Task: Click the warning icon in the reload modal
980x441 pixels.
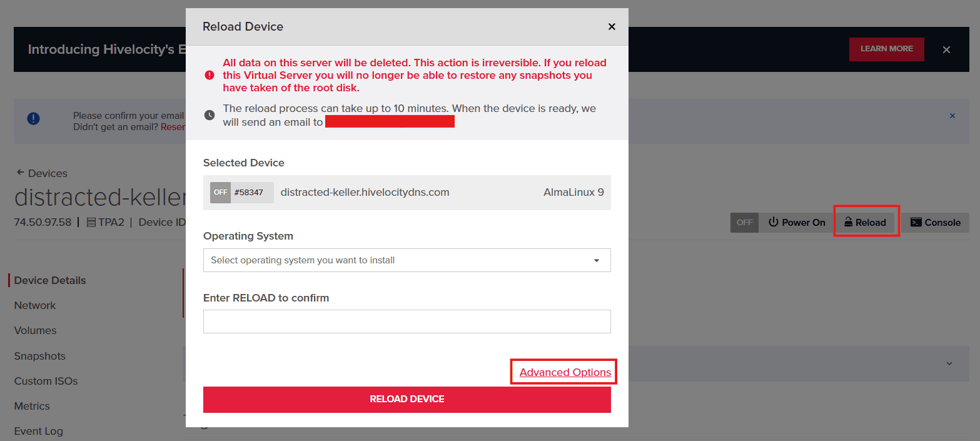Action: click(210, 74)
